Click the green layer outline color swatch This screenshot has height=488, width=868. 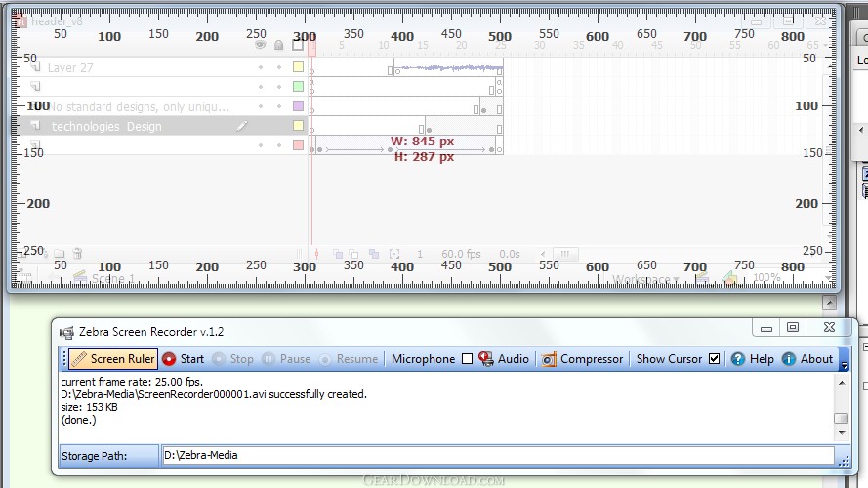point(298,86)
